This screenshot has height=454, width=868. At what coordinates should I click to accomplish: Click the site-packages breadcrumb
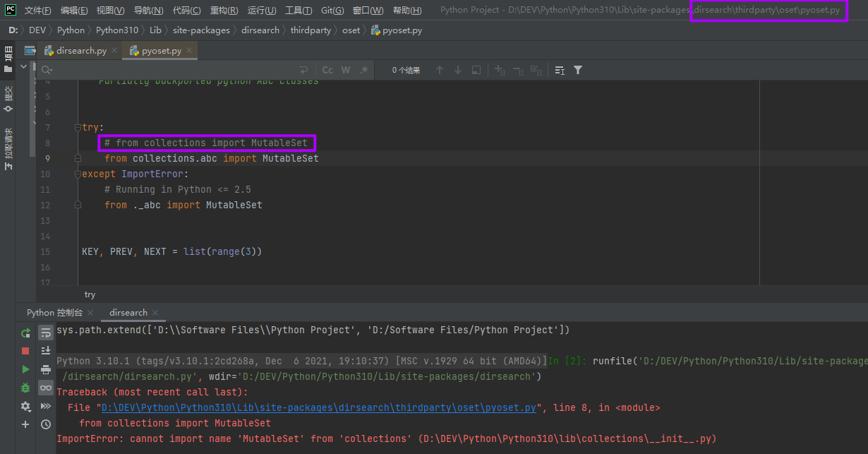click(x=201, y=30)
